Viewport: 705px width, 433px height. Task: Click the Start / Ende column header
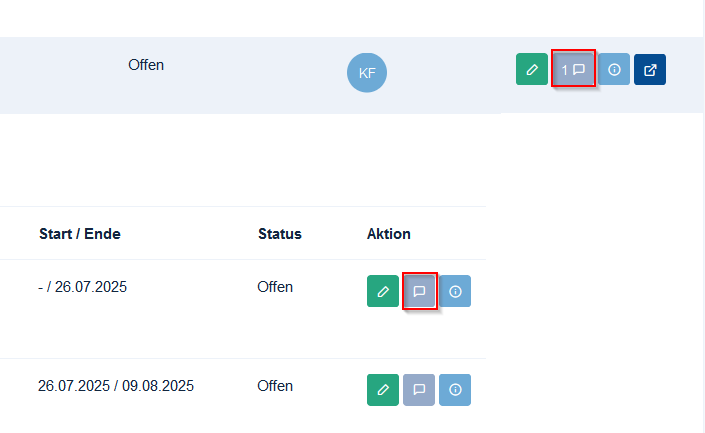click(80, 234)
